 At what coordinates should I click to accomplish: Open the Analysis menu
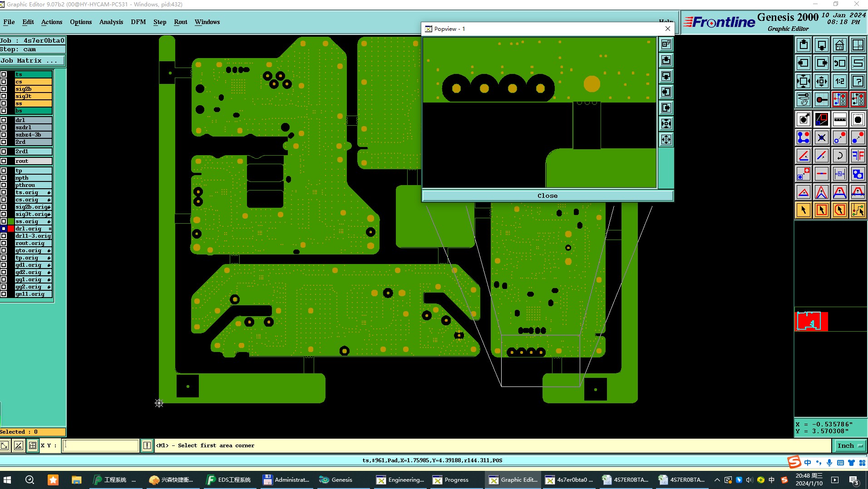[x=111, y=22]
